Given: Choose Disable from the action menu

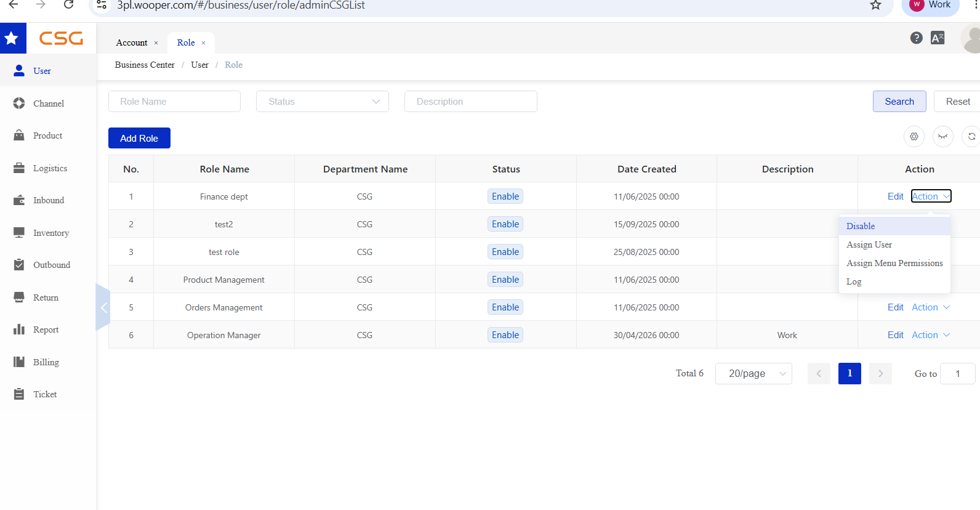Looking at the screenshot, I should click(894, 226).
